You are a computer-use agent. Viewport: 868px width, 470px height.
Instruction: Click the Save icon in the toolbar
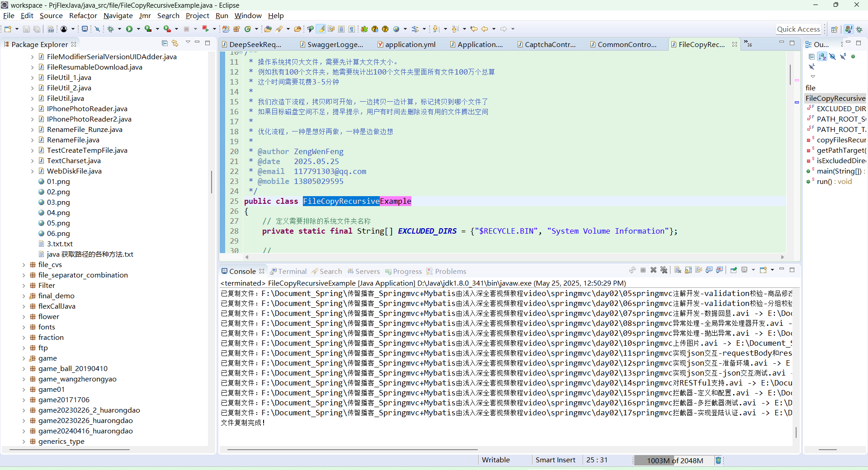coord(26,29)
